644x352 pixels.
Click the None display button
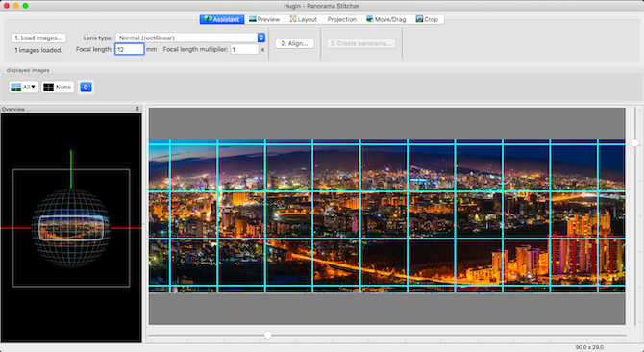tap(58, 88)
